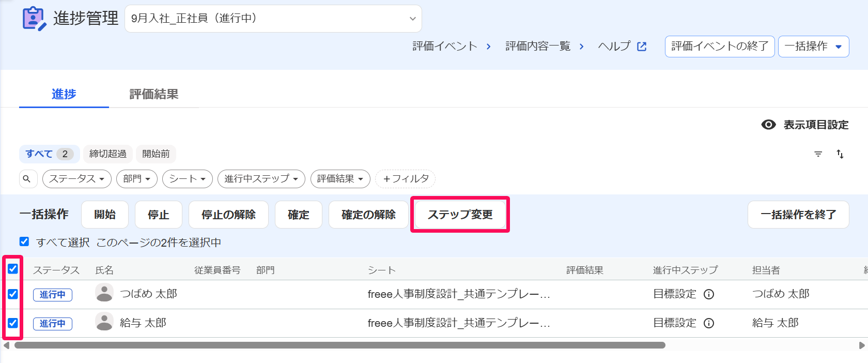Select the 締切超過 filter tab

108,154
